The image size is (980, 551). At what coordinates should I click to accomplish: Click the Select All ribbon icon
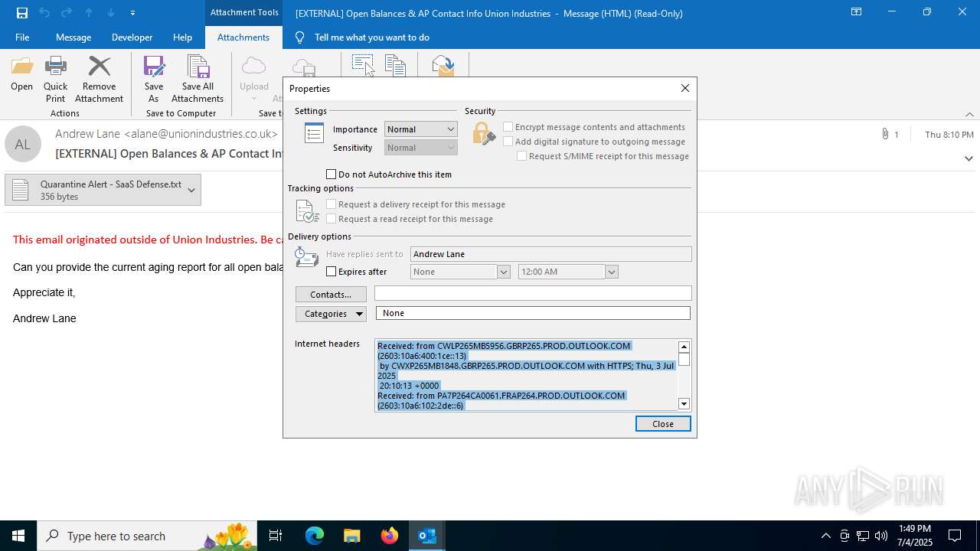point(363,66)
